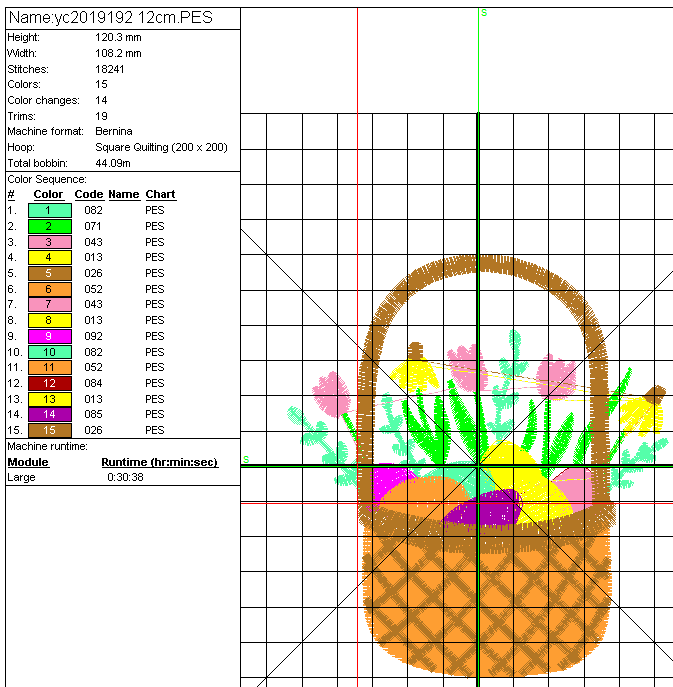Click pink swatch number 7
Image resolution: width=673 pixels, height=687 pixels.
click(50, 304)
